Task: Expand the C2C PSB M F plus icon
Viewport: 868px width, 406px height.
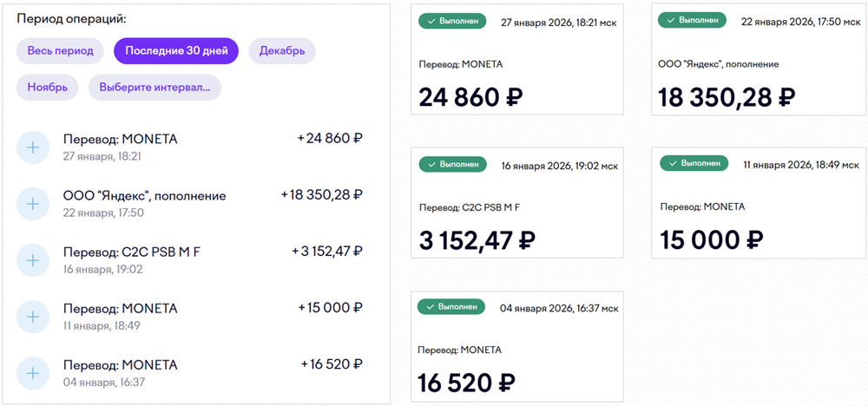Action: [x=33, y=260]
